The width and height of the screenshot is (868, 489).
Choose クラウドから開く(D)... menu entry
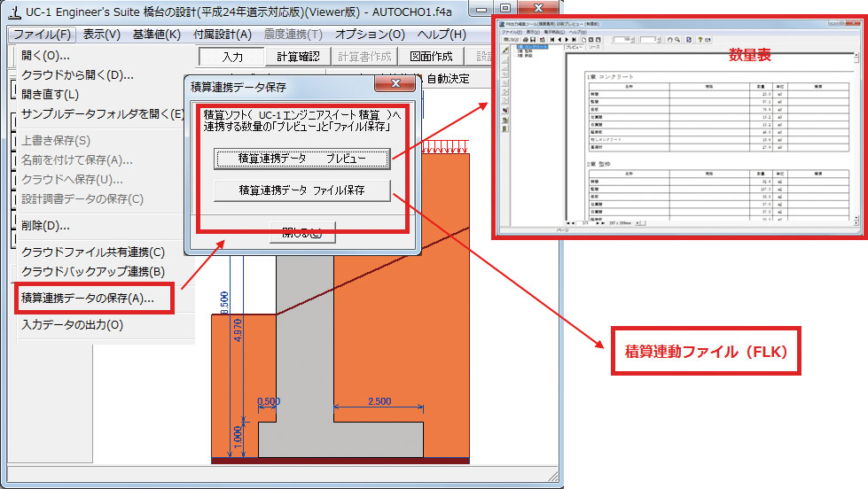(77, 75)
